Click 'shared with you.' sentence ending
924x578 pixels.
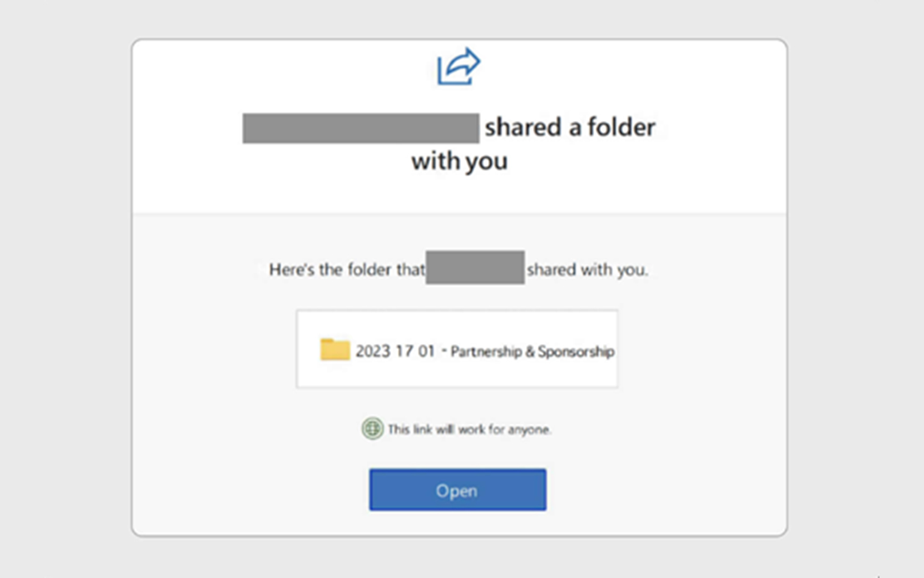point(587,269)
